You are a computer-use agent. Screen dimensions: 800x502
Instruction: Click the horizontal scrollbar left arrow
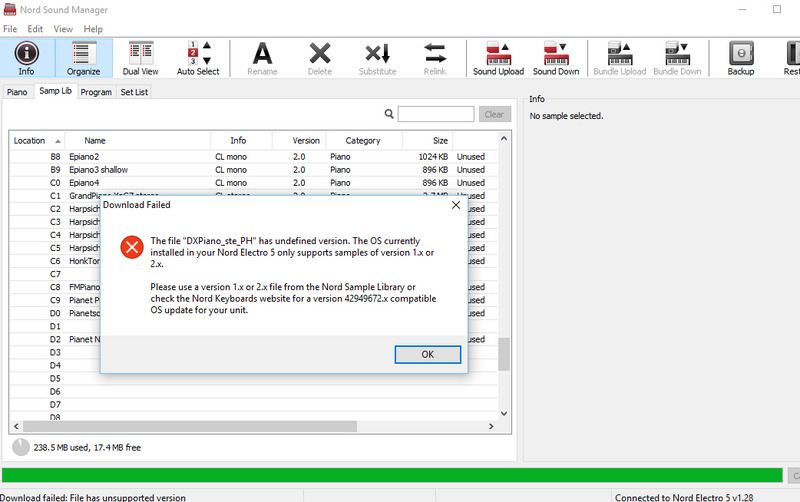pos(16,426)
